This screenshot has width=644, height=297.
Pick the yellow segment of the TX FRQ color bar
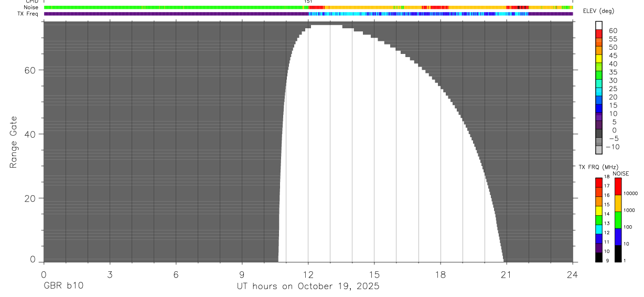point(599,211)
